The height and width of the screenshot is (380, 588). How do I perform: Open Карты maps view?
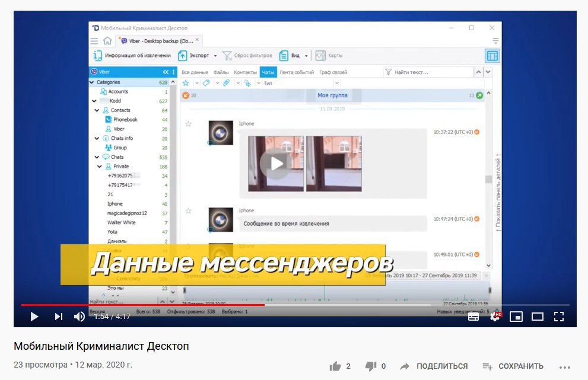pyautogui.click(x=329, y=56)
